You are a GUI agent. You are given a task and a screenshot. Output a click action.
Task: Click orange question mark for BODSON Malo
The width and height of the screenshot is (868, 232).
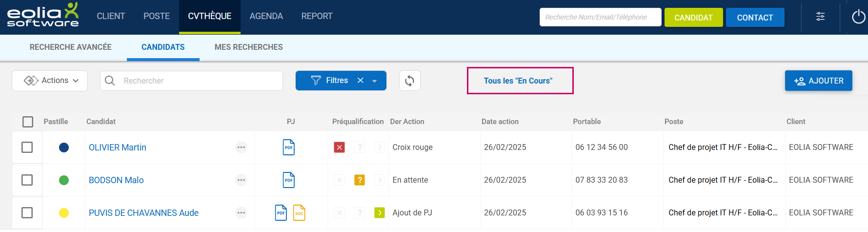pyautogui.click(x=360, y=180)
